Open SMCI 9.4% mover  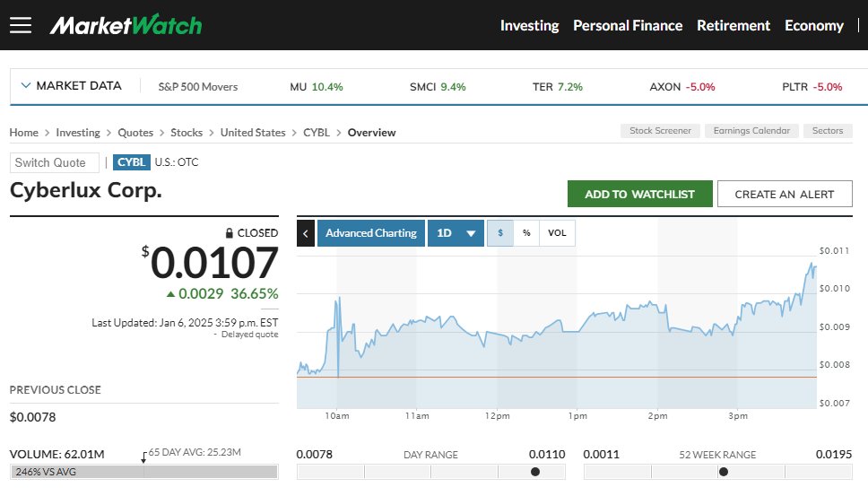438,87
